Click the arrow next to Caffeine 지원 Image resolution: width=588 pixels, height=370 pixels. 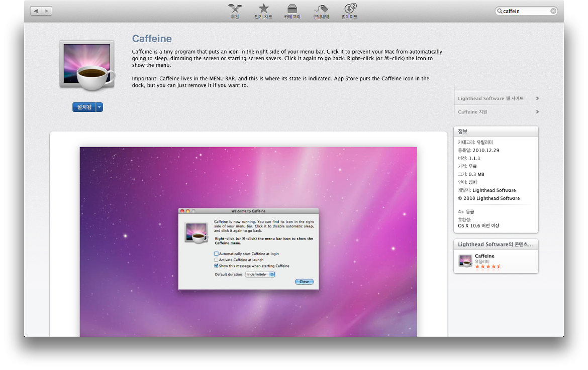pos(537,112)
